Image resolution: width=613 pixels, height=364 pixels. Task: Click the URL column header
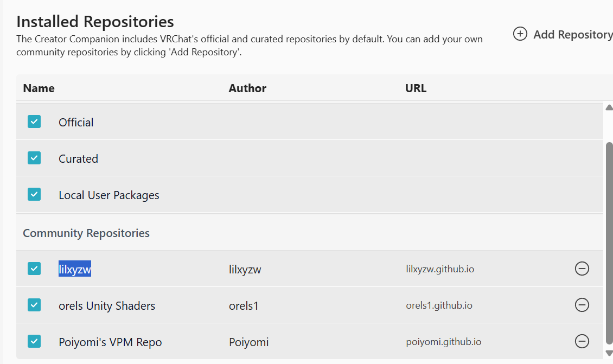(x=416, y=88)
